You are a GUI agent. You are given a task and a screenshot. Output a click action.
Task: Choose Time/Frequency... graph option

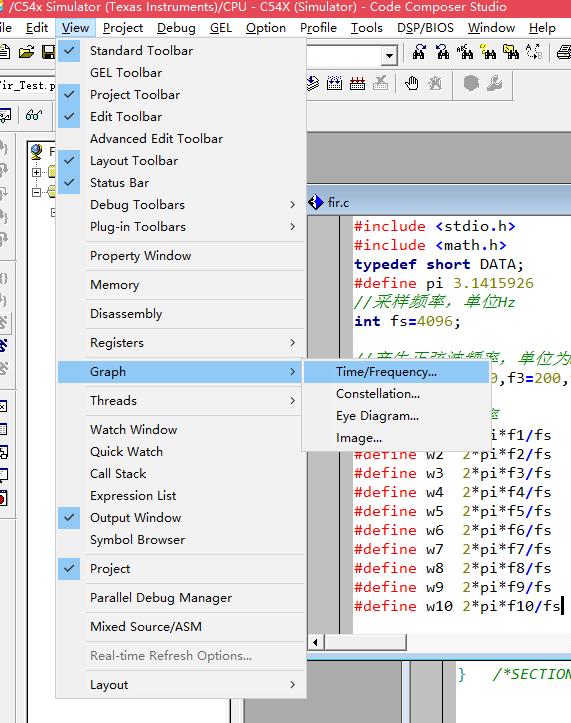coord(397,372)
